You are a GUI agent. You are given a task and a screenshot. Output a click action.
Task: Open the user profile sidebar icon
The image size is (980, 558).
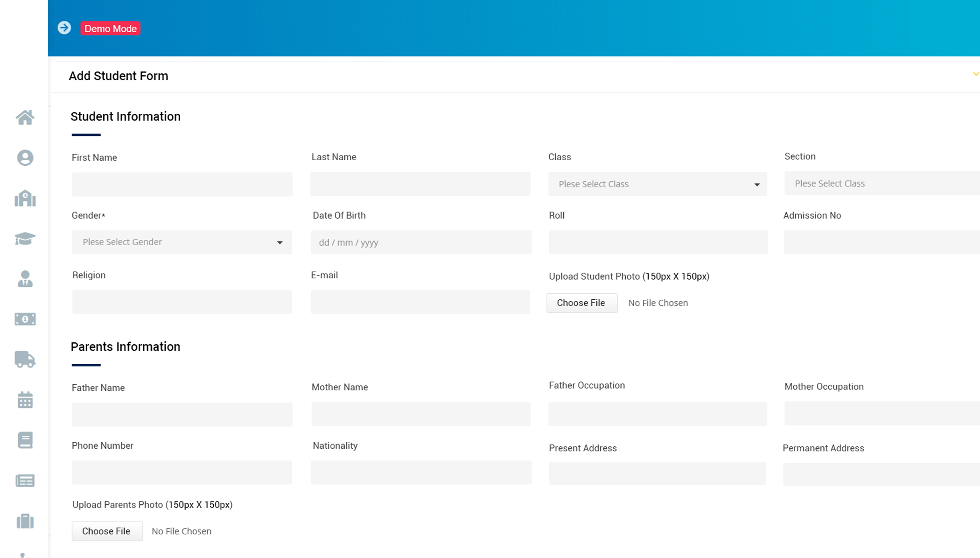(25, 158)
